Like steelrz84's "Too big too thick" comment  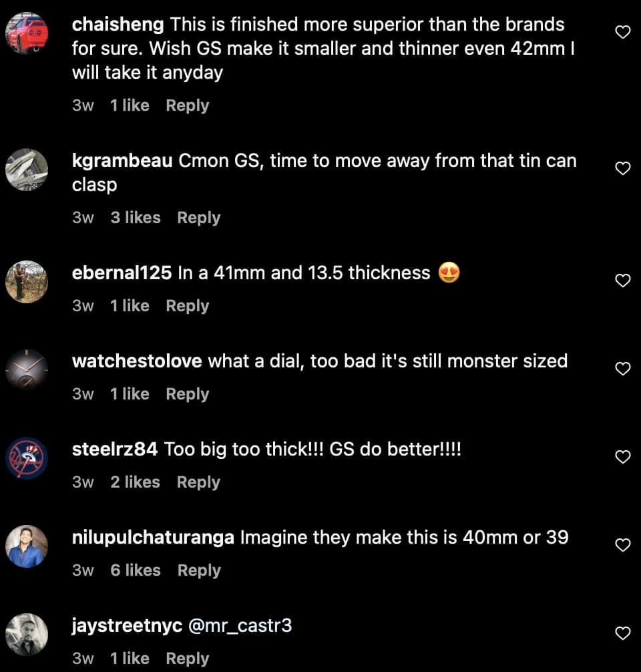coord(622,457)
